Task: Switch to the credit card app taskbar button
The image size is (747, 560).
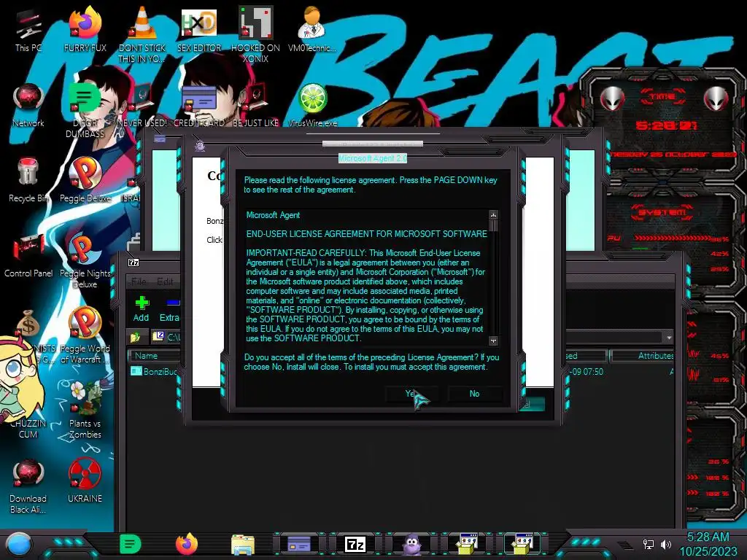Action: coord(299,544)
